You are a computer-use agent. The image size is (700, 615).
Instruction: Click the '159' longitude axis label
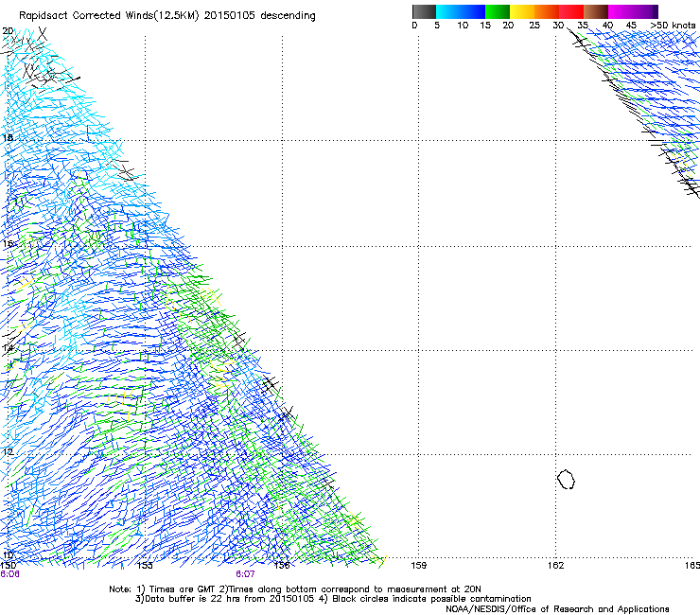click(x=419, y=566)
